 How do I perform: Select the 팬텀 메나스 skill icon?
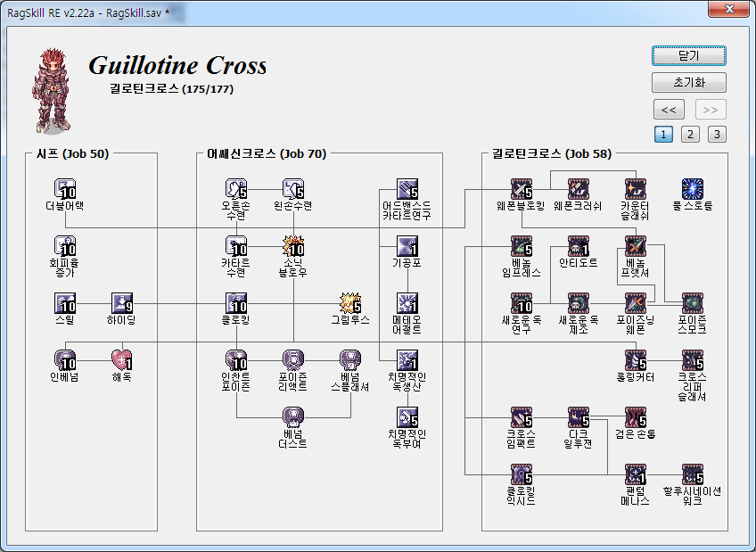click(636, 474)
